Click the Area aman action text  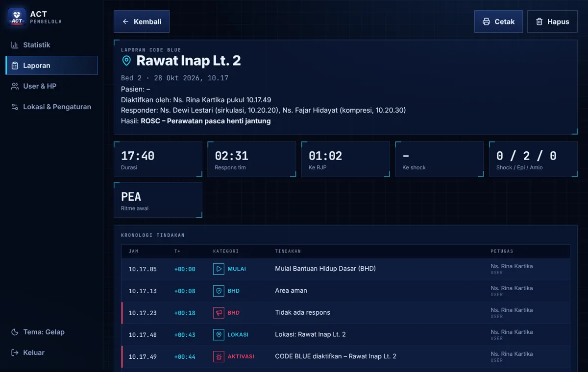click(x=291, y=291)
